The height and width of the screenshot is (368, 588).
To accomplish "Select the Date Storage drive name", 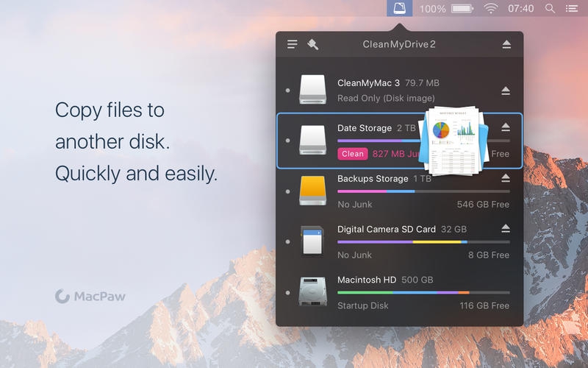I will [365, 128].
